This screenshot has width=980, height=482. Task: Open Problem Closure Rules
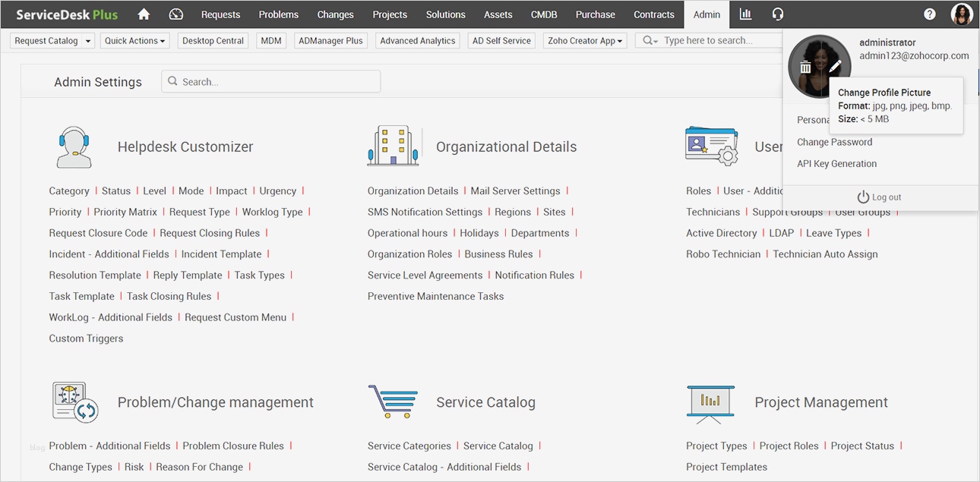click(233, 446)
